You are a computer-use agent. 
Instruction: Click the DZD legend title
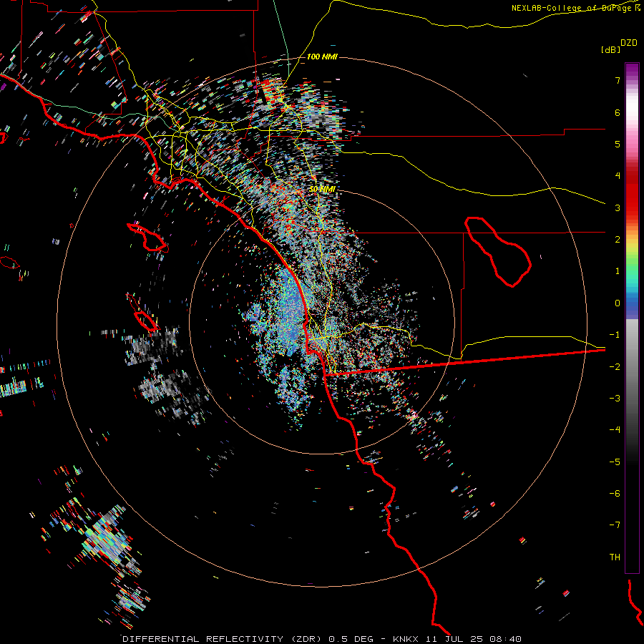click(x=629, y=43)
